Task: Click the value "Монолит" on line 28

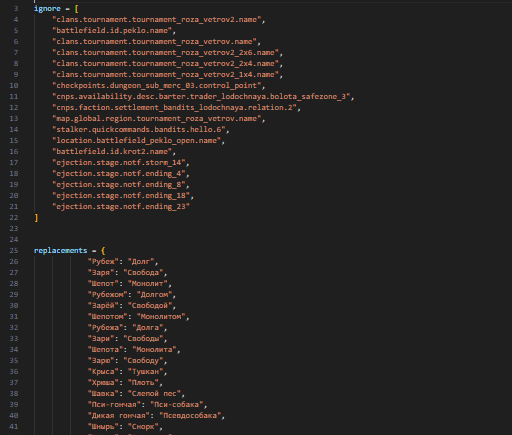Action: 147,284
